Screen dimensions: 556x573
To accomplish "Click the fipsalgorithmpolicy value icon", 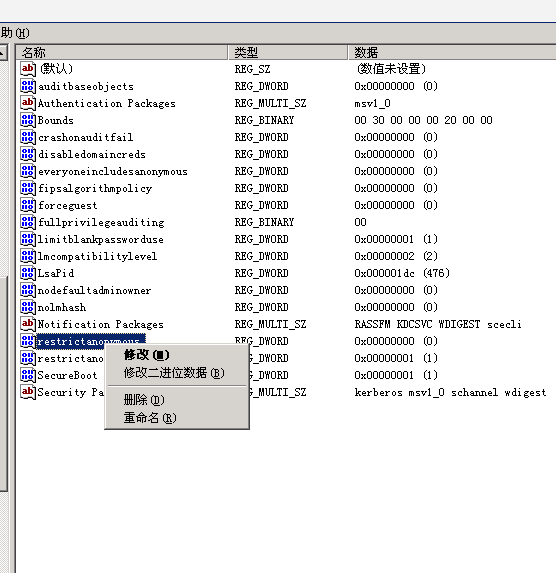I will [28, 188].
